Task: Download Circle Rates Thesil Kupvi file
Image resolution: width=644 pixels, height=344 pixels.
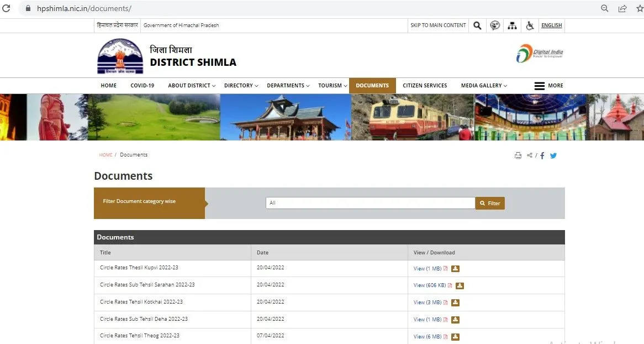Action: pyautogui.click(x=455, y=269)
